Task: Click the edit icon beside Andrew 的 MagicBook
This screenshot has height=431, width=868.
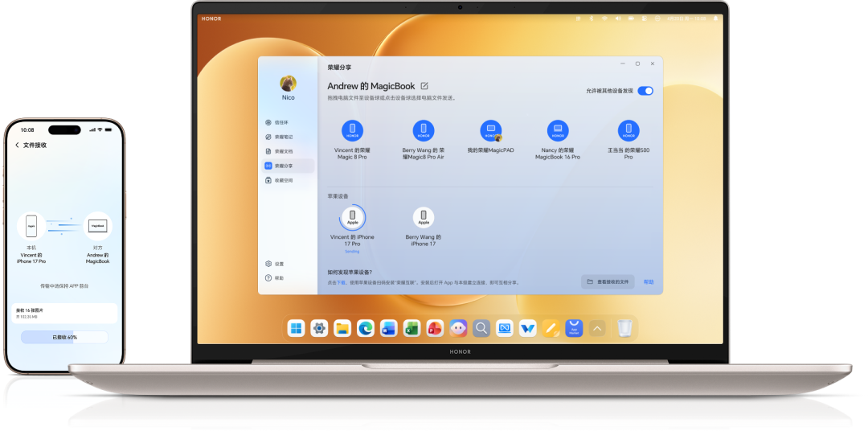Action: (424, 86)
